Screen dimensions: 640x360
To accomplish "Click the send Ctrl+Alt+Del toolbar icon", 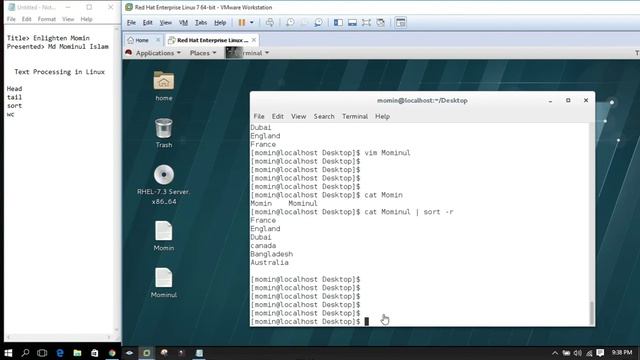I will coord(269,23).
